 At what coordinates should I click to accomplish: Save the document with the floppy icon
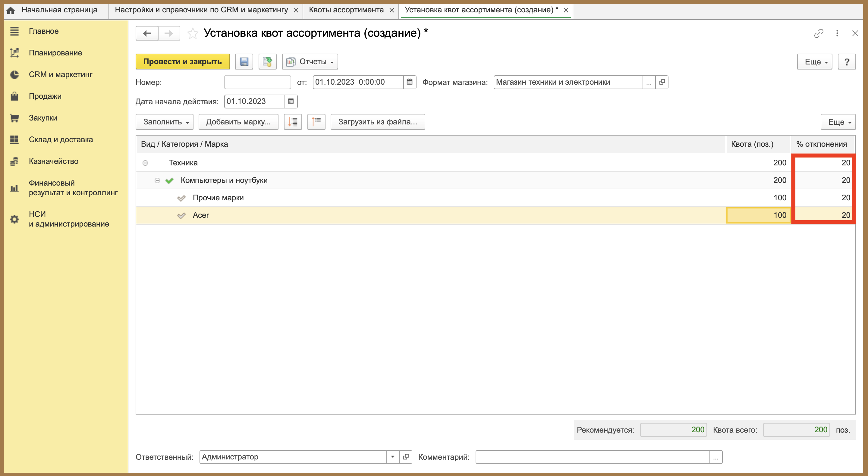click(x=244, y=62)
